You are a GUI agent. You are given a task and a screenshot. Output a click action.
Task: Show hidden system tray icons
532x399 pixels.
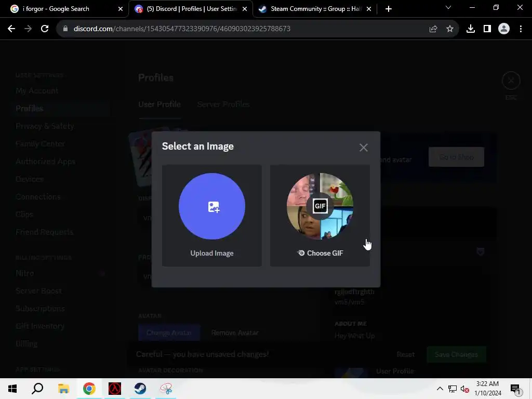click(x=440, y=389)
